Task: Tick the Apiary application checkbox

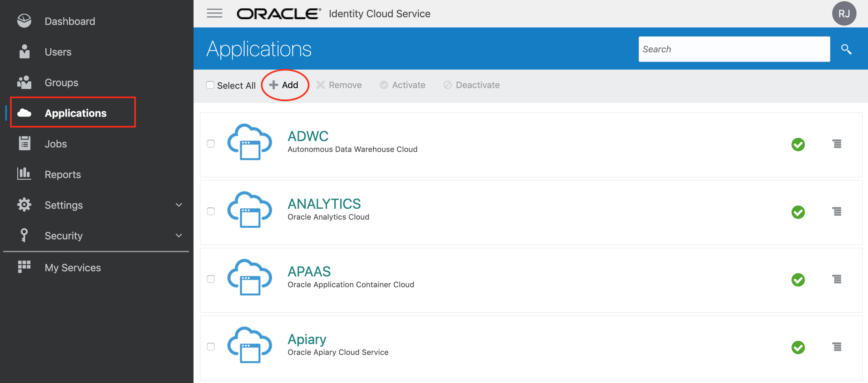Action: [x=210, y=347]
